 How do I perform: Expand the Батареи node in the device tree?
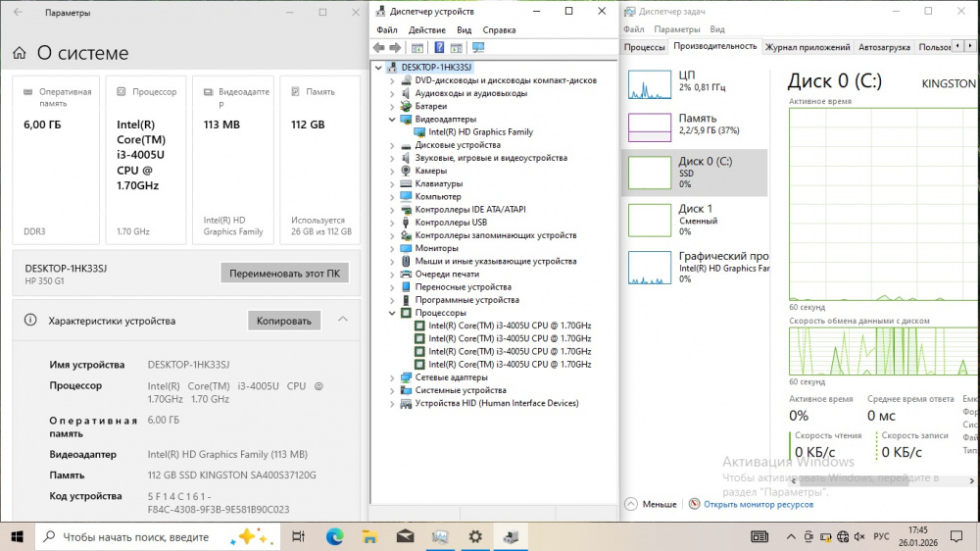(393, 106)
